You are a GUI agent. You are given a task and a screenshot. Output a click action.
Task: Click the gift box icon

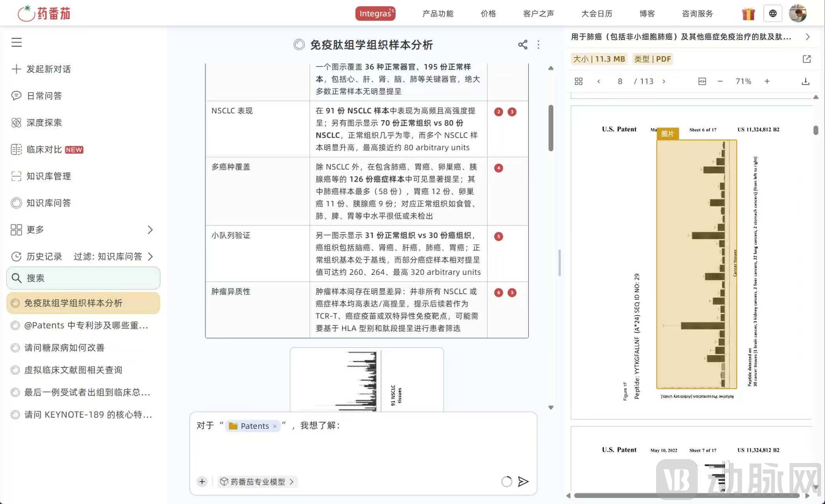coord(748,13)
